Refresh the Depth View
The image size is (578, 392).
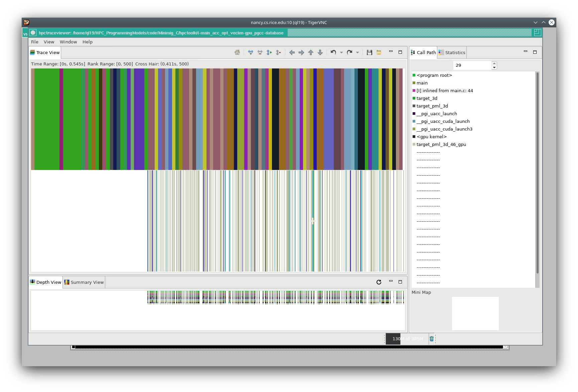pyautogui.click(x=379, y=282)
